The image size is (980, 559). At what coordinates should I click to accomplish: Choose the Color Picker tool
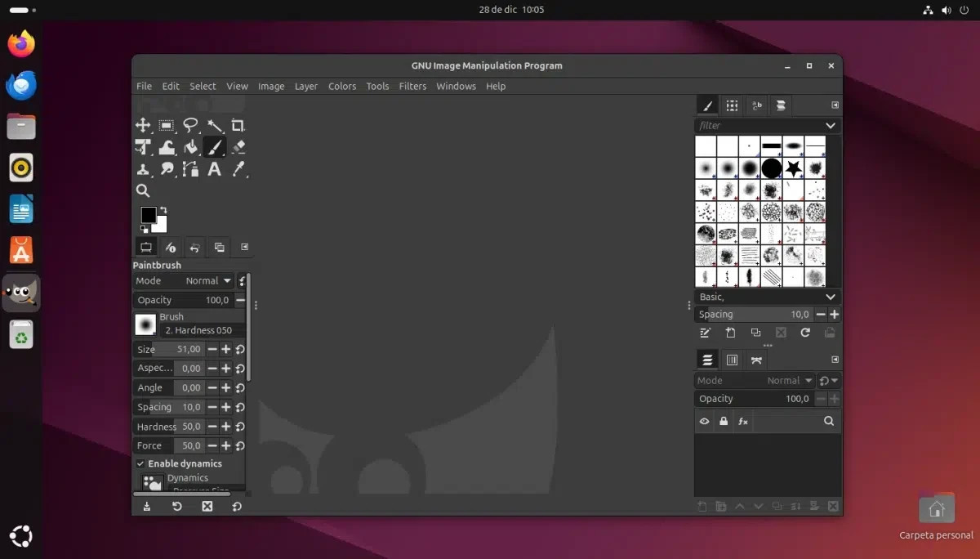click(x=238, y=169)
